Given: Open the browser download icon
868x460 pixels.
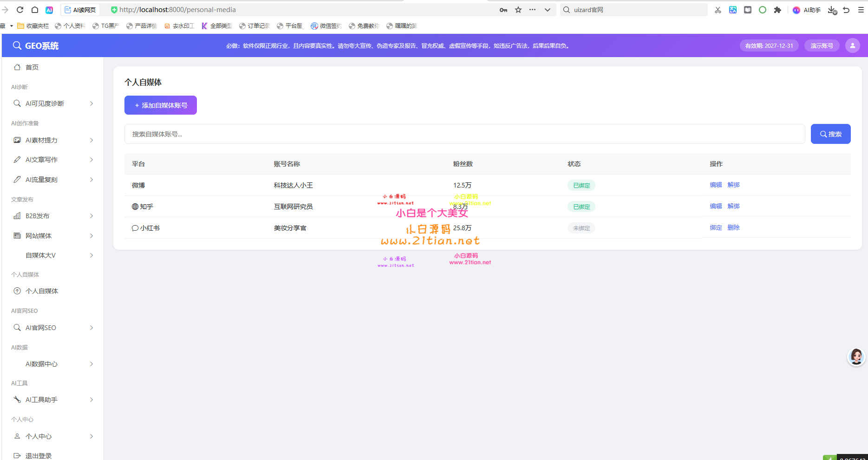Looking at the screenshot, I should pos(832,10).
